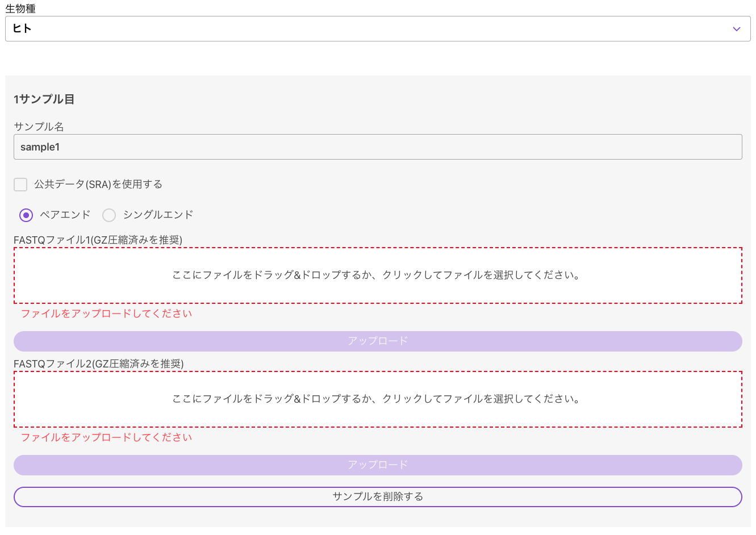Click the first アップロード upload button

(378, 341)
